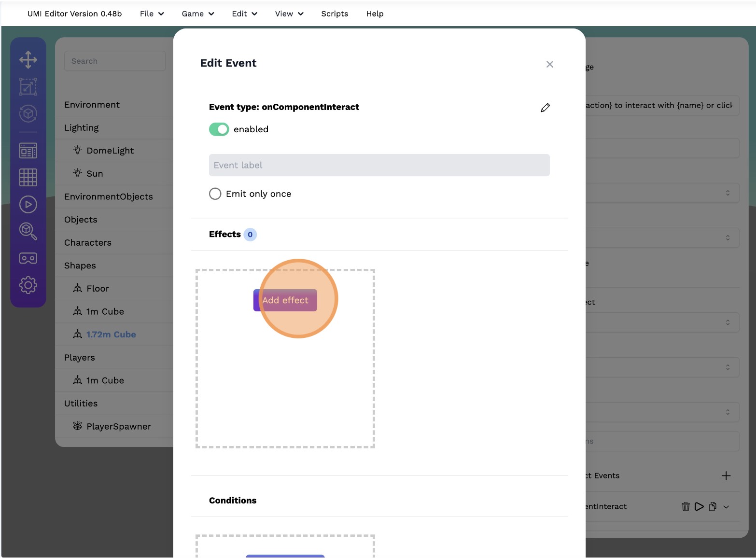The image size is (756, 558).
Task: Select the move tool in left toolbar
Action: click(x=28, y=60)
